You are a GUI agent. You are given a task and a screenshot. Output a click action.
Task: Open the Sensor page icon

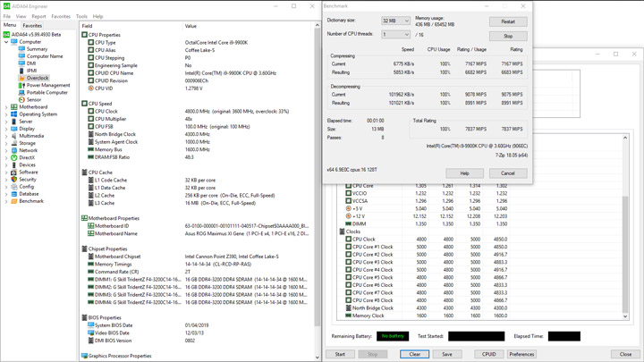pyautogui.click(x=21, y=100)
